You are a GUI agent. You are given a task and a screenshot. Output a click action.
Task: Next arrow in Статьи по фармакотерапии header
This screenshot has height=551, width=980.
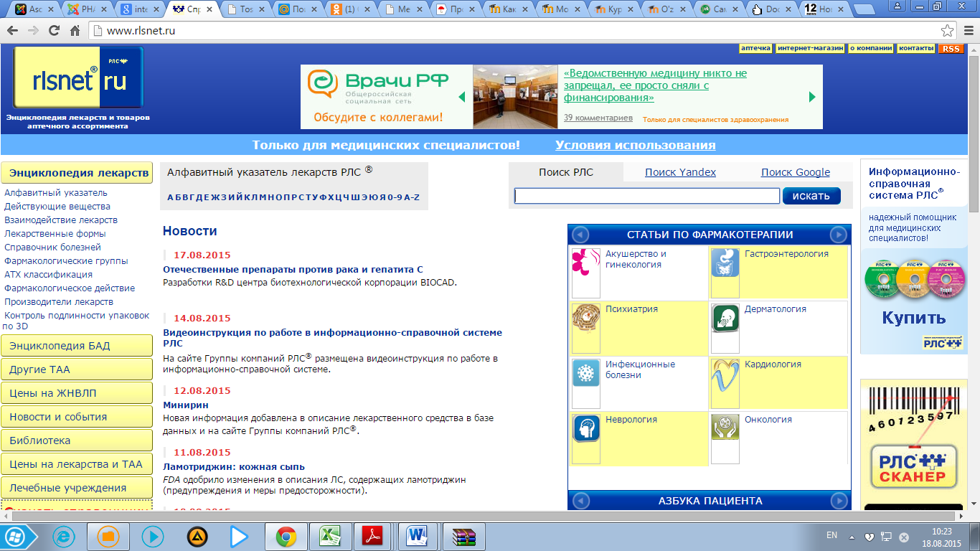(x=838, y=235)
